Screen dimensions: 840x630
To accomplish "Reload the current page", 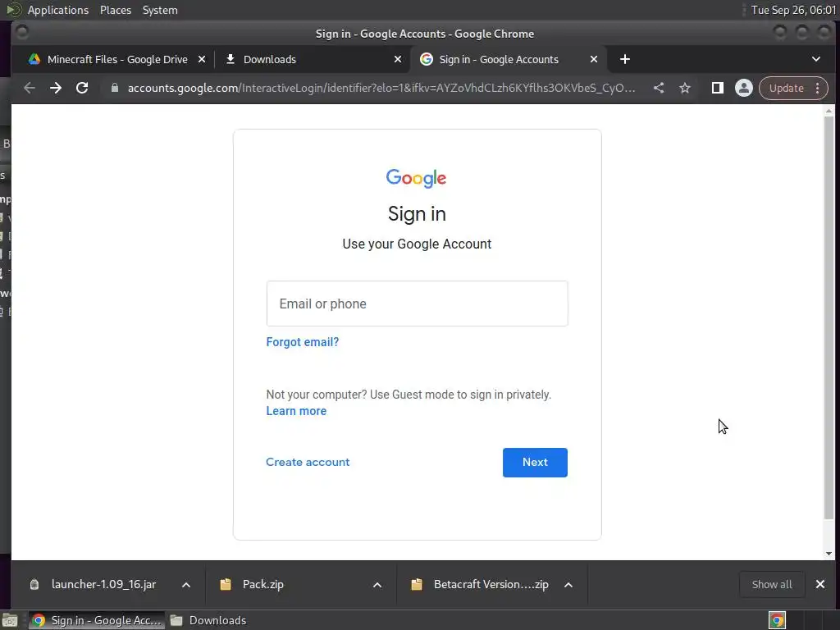I will tap(82, 88).
